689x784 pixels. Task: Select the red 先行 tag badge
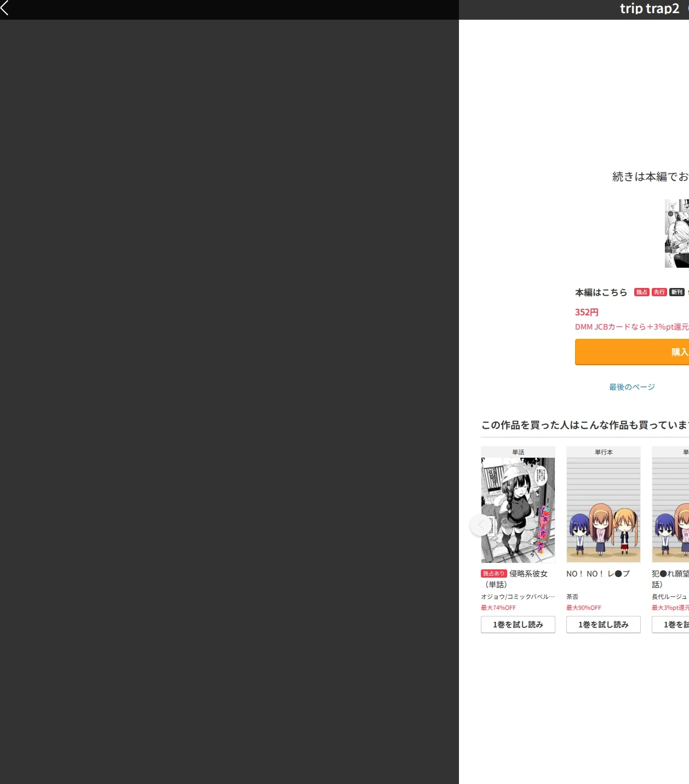pos(659,292)
